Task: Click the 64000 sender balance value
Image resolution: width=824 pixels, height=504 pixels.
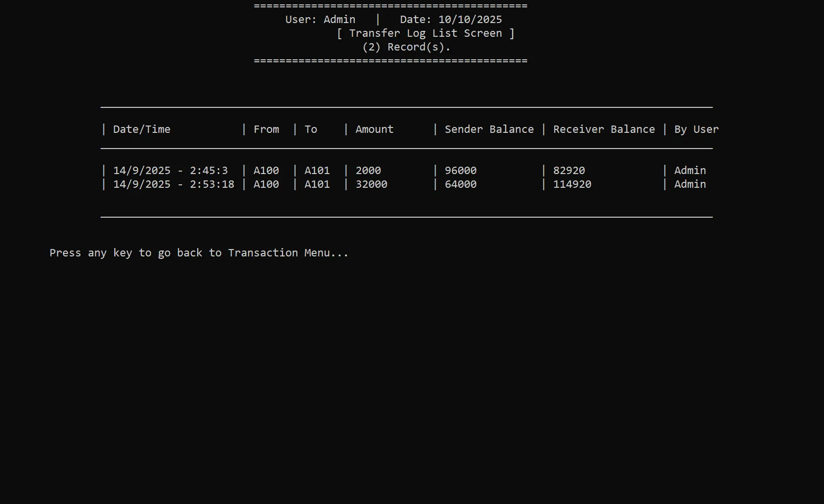Action: coord(461,184)
